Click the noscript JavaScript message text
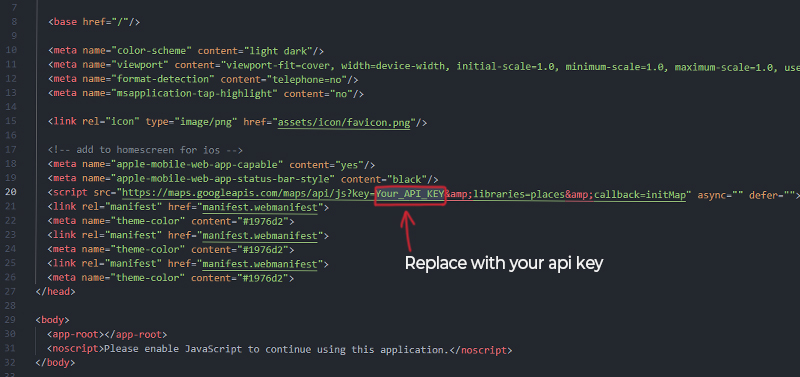The image size is (800, 377). tap(276, 350)
